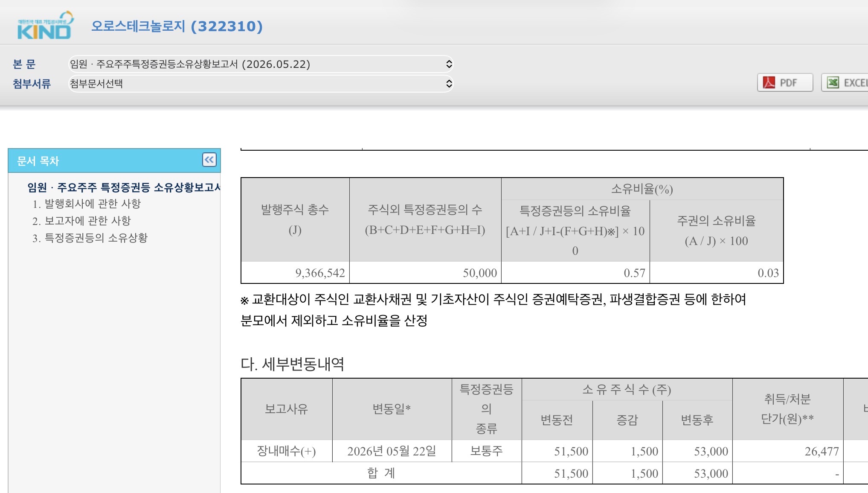Click the 26,477 unit price cell
Image resolution: width=868 pixels, height=493 pixels.
(x=788, y=451)
